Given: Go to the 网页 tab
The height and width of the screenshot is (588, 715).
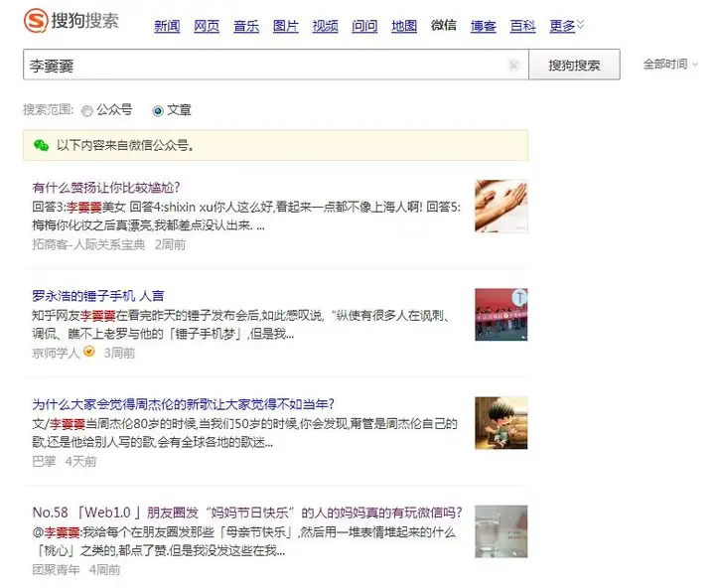Looking at the screenshot, I should 207,26.
